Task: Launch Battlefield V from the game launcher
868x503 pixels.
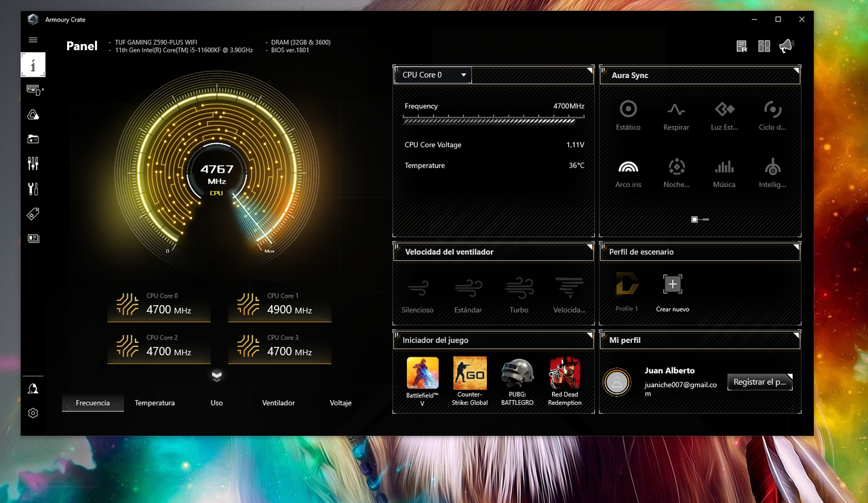Action: click(x=422, y=382)
